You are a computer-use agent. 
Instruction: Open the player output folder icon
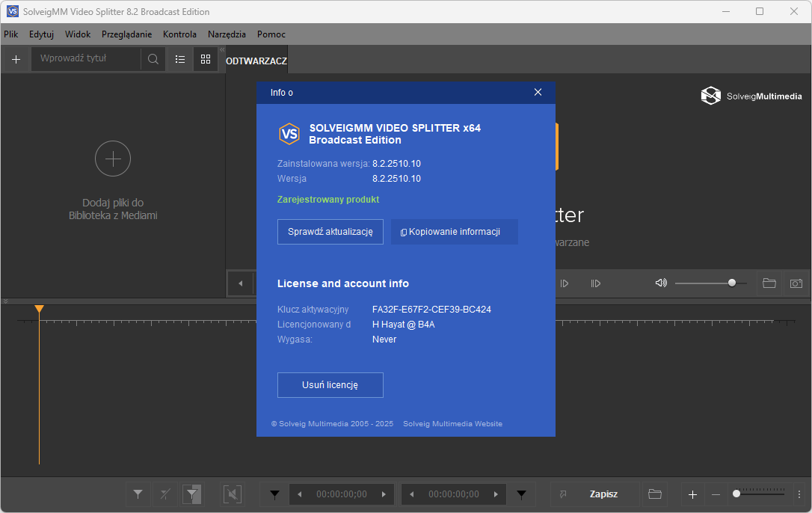769,283
